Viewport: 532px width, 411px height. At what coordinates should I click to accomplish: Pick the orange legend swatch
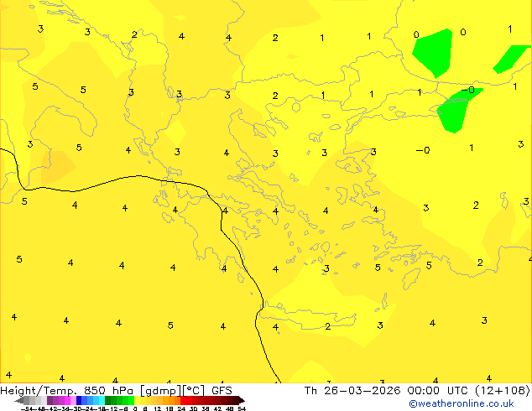pos(166,400)
